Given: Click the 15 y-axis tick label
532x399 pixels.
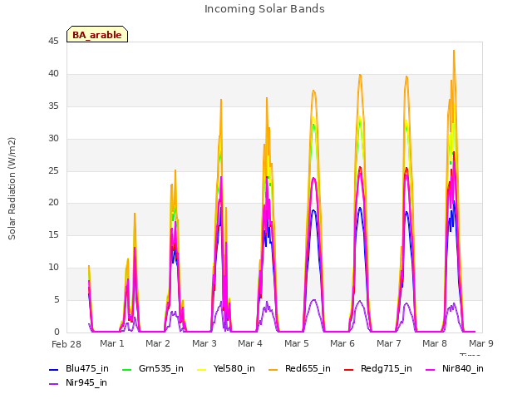Looking at the screenshot, I should (53, 234).
